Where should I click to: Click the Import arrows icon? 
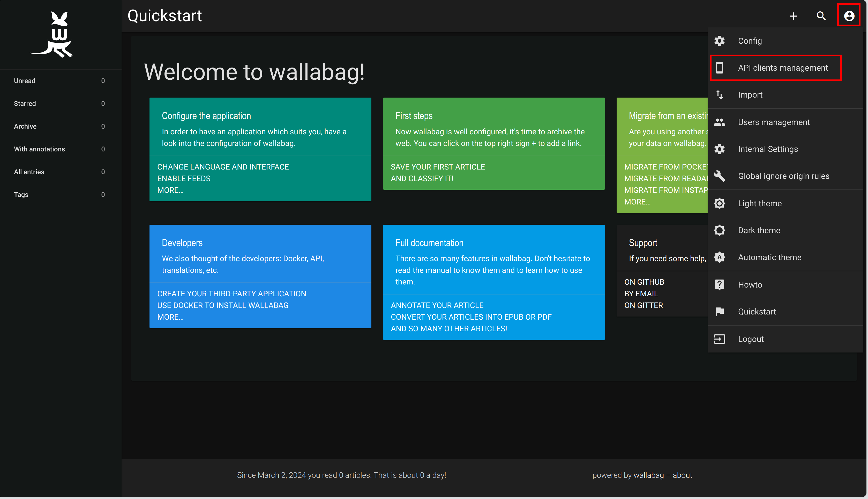click(719, 94)
